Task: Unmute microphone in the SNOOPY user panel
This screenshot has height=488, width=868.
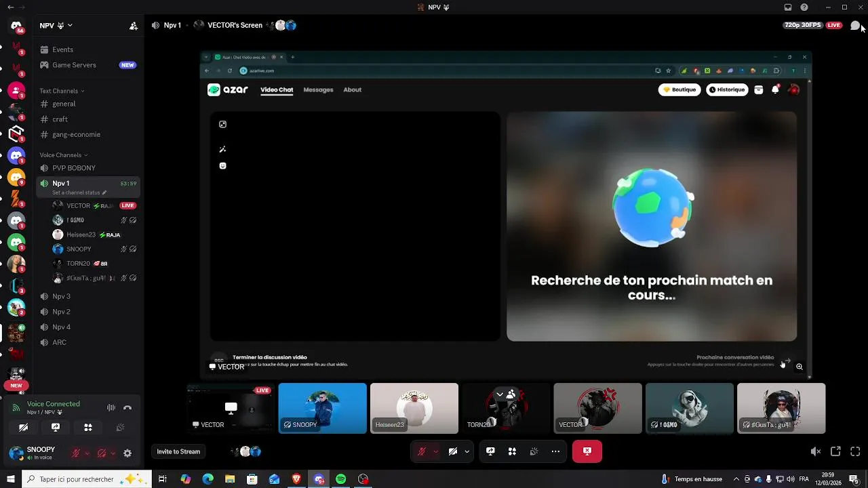Action: pyautogui.click(x=76, y=453)
